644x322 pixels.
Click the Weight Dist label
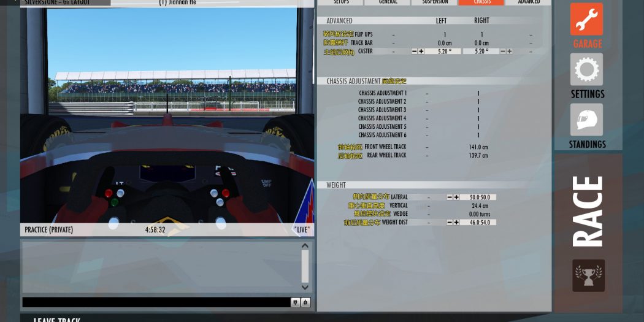pyautogui.click(x=395, y=222)
